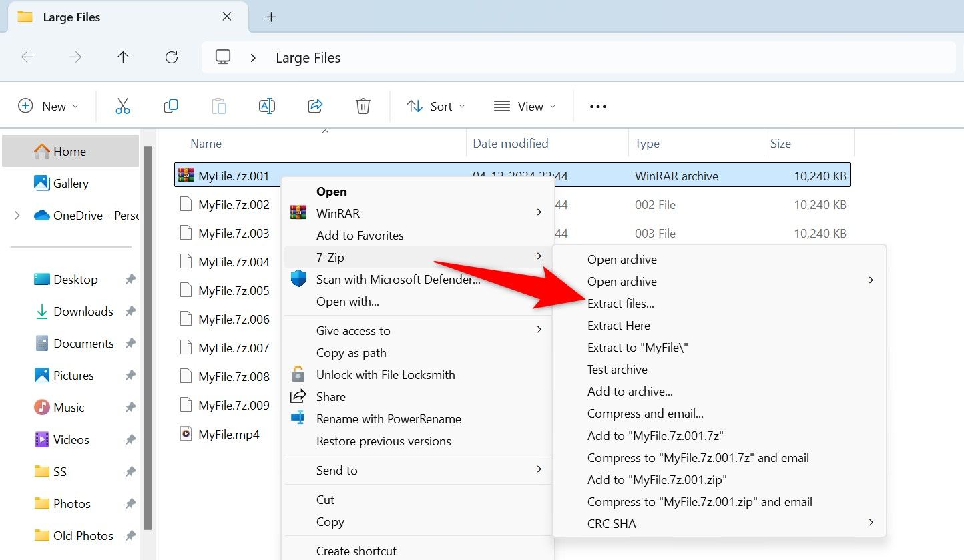Open the Downloads folder from the sidebar
964x560 pixels.
[x=83, y=311]
